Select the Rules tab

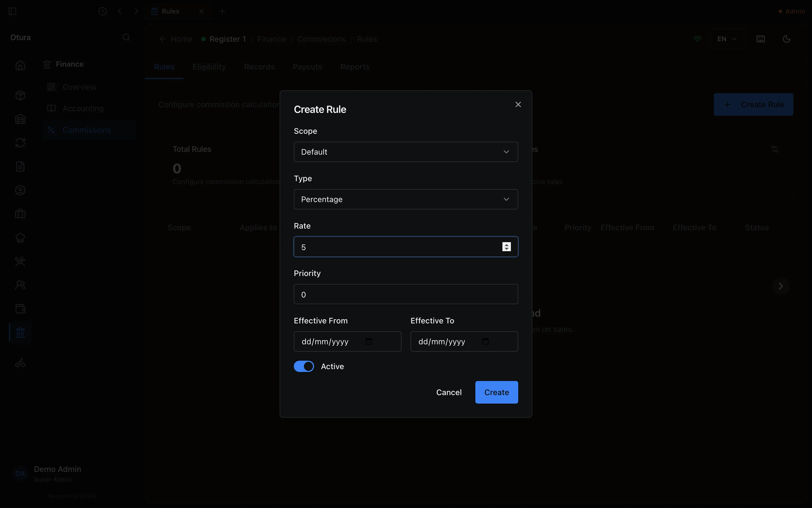tap(164, 67)
